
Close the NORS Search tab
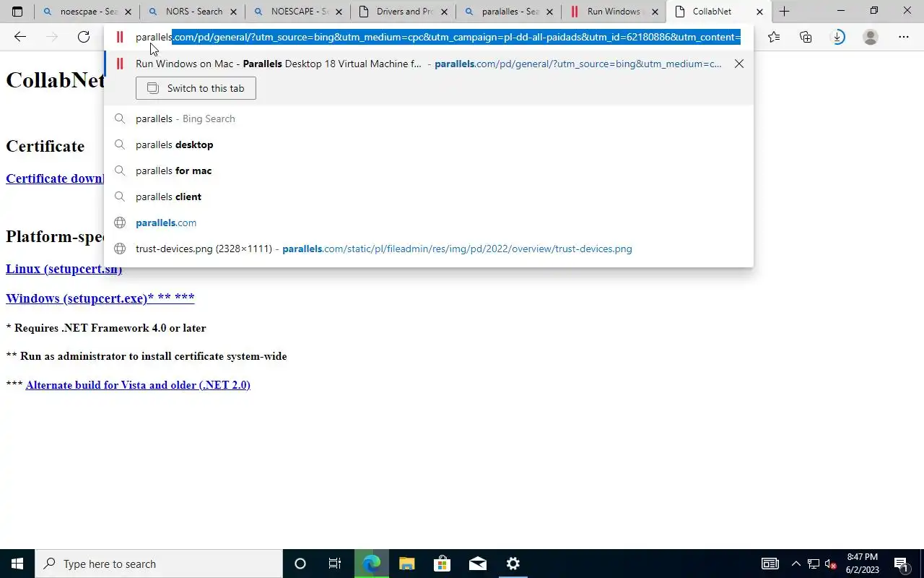[x=233, y=12]
